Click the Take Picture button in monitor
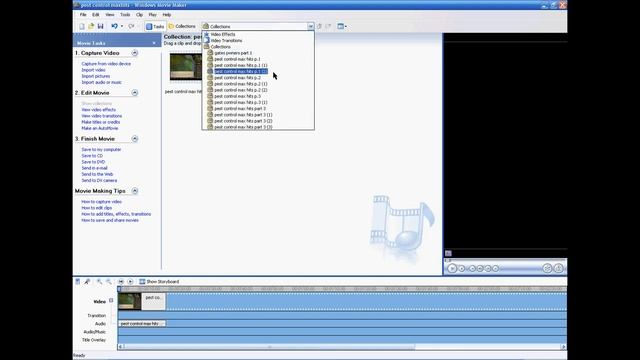Image resolution: width=640 pixels, height=360 pixels. click(559, 268)
